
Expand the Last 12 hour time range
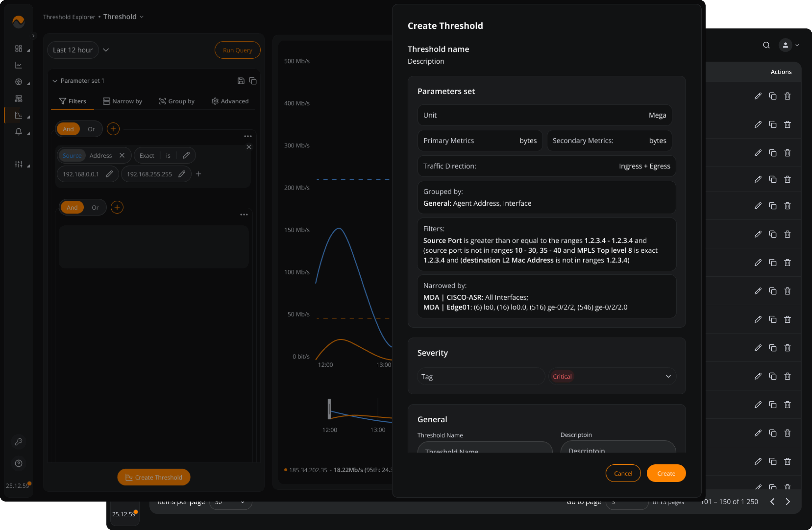[106, 50]
